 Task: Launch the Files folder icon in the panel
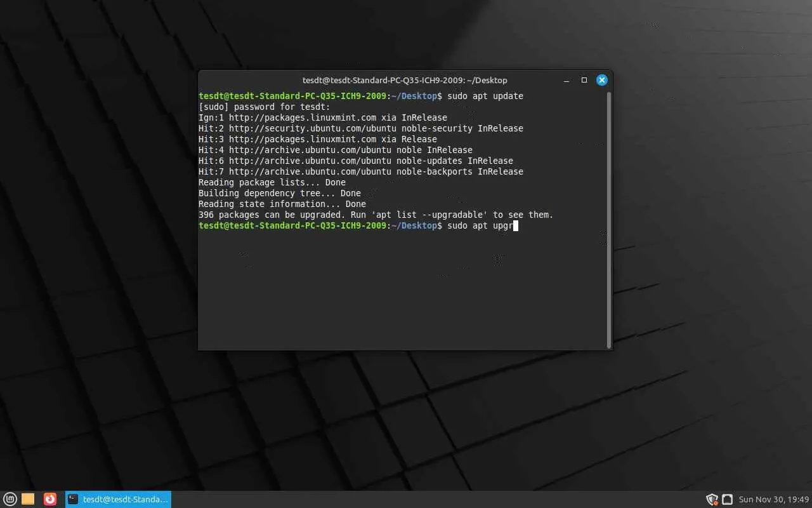[28, 499]
